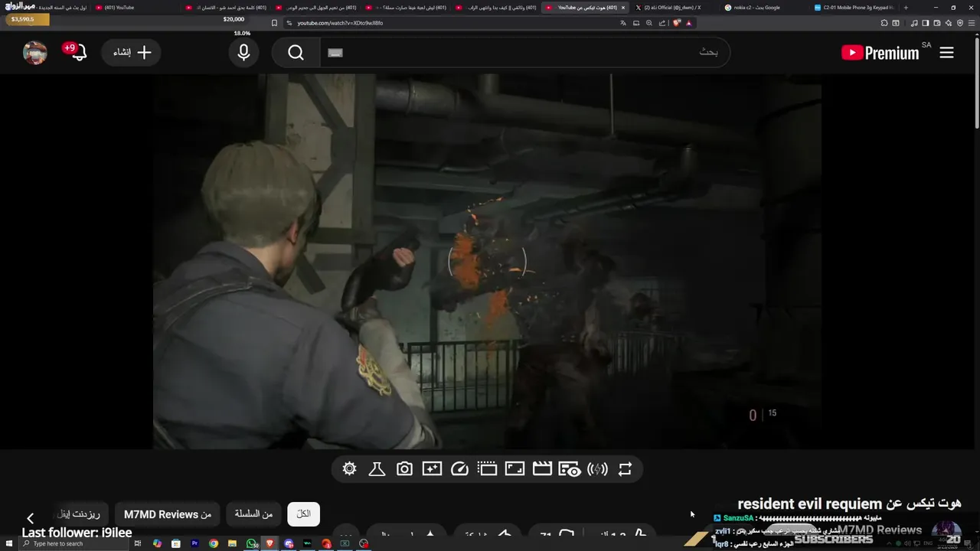Open Microsoft Store from the taskbar
This screenshot has width=980, height=551.
(176, 543)
